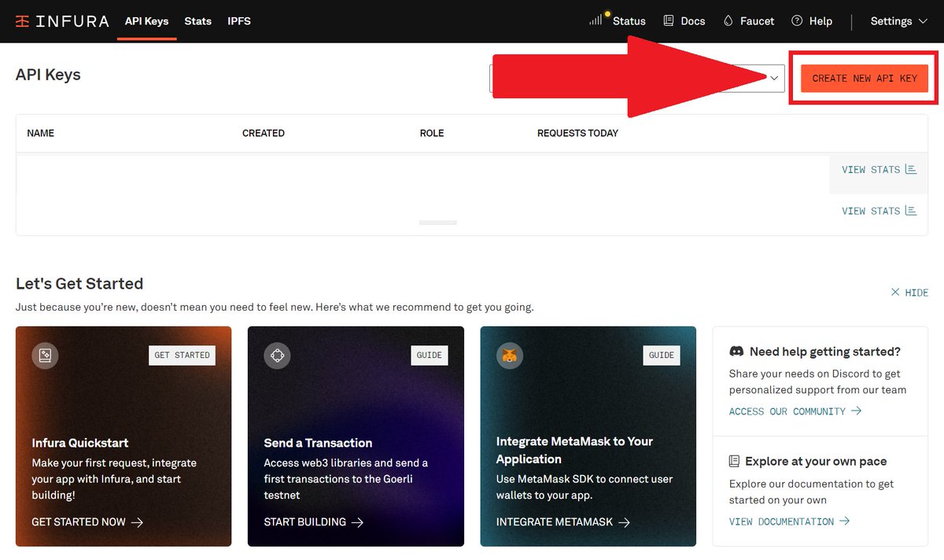Click GUIDE badge on the MetaMask card
Image resolution: width=944 pixels, height=560 pixels.
pyautogui.click(x=662, y=356)
